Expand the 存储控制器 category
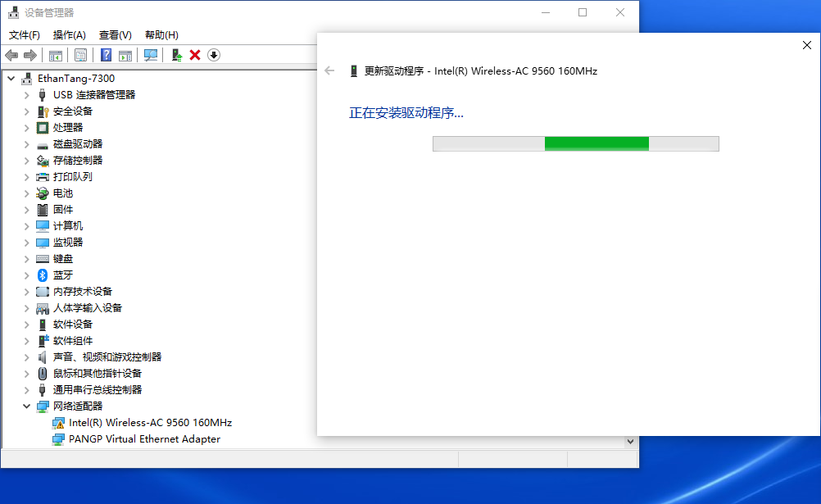This screenshot has width=821, height=504. pyautogui.click(x=27, y=161)
